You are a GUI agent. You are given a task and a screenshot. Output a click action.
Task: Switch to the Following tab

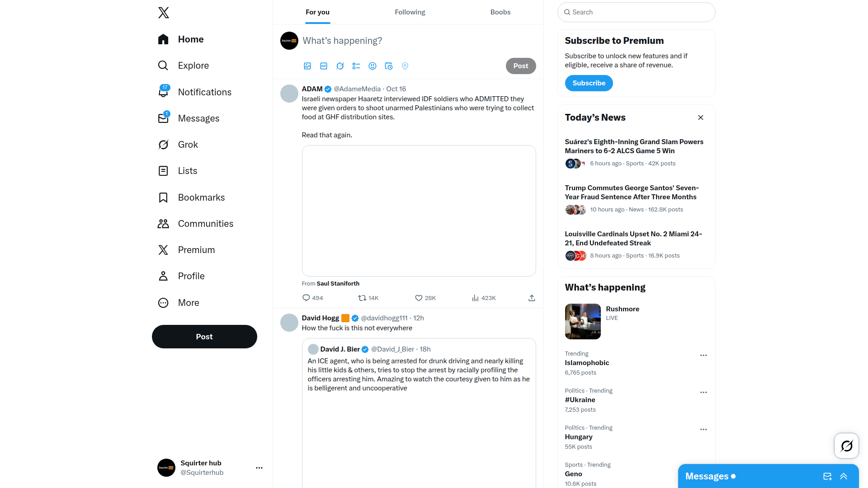click(x=410, y=12)
